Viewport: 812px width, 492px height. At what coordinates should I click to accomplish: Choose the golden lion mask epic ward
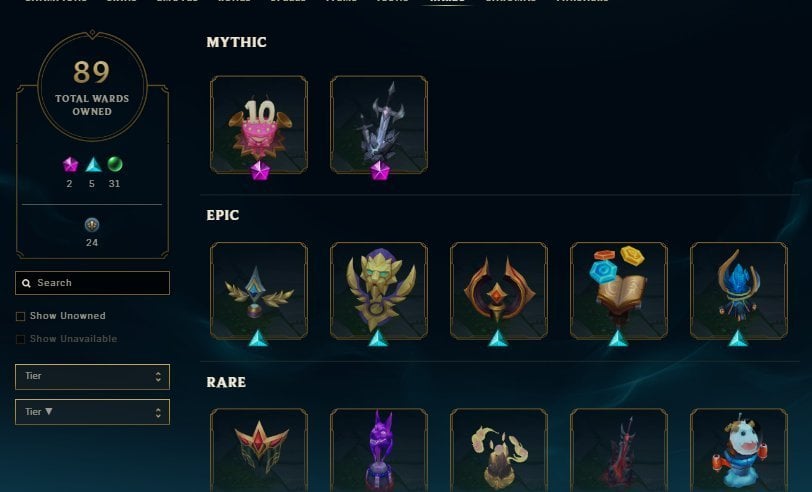click(379, 291)
